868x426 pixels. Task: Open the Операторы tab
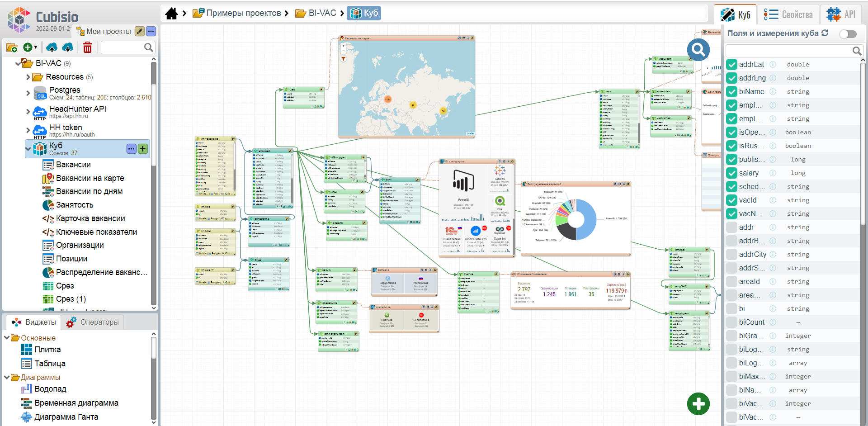[x=93, y=322]
